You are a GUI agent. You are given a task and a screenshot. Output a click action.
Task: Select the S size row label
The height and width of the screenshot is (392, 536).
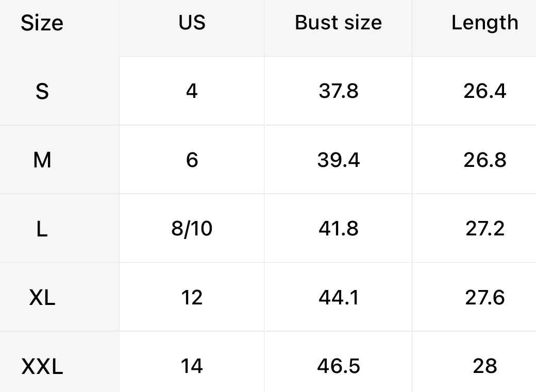coord(42,91)
